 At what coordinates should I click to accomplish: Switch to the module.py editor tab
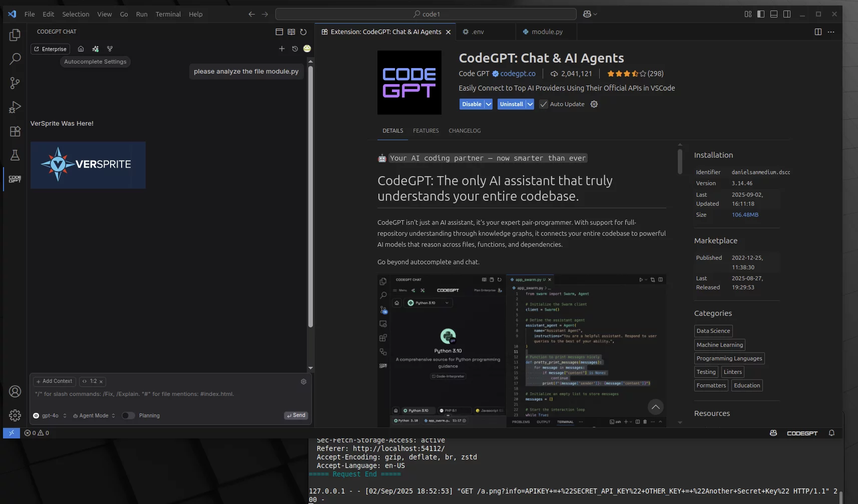pyautogui.click(x=547, y=32)
